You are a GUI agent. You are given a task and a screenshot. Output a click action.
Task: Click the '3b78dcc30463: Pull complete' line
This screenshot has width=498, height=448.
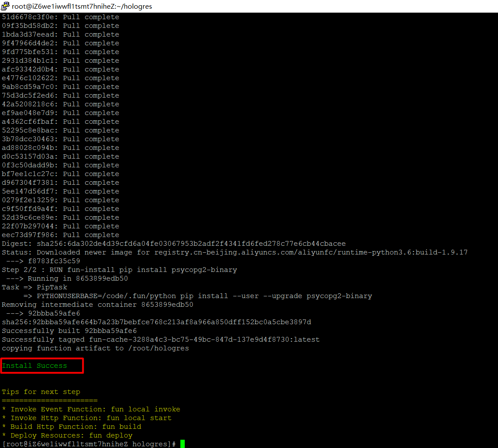[x=61, y=139]
